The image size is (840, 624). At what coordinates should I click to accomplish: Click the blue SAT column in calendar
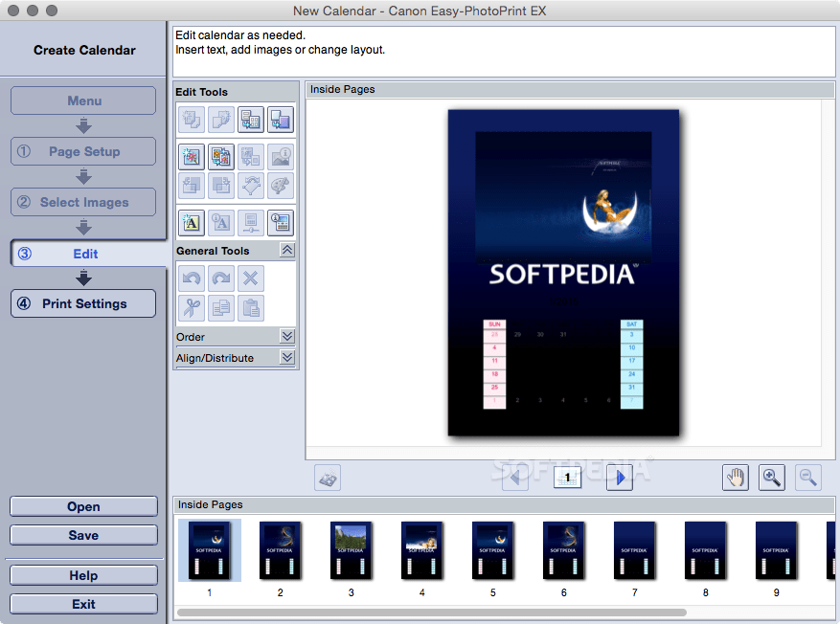[x=631, y=365]
